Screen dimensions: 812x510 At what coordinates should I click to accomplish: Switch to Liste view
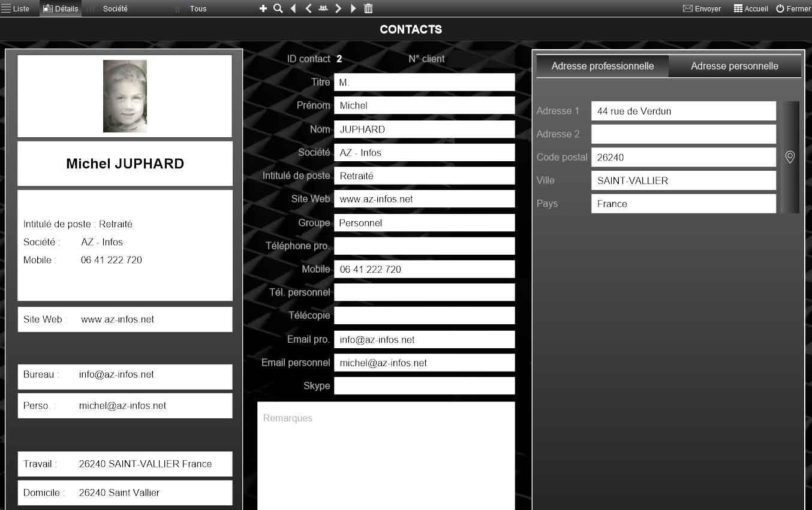click(16, 8)
